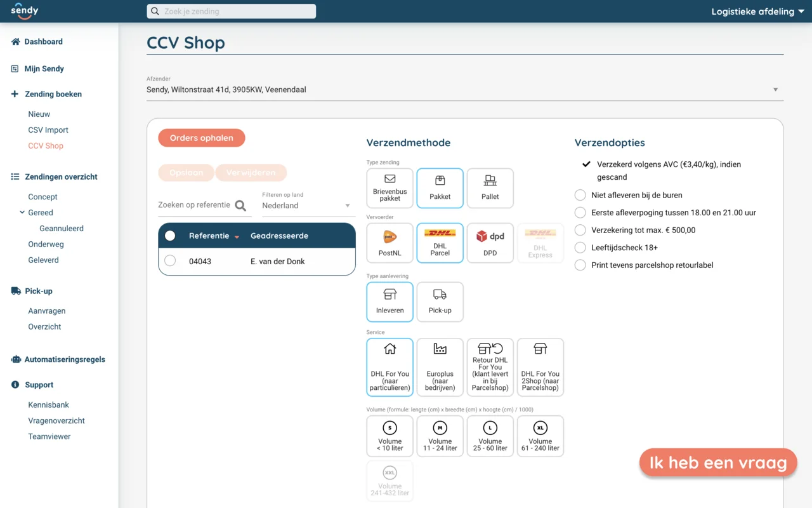Click the magnifier next to Zoeken op referentie
This screenshot has height=508, width=812.
tap(240, 205)
